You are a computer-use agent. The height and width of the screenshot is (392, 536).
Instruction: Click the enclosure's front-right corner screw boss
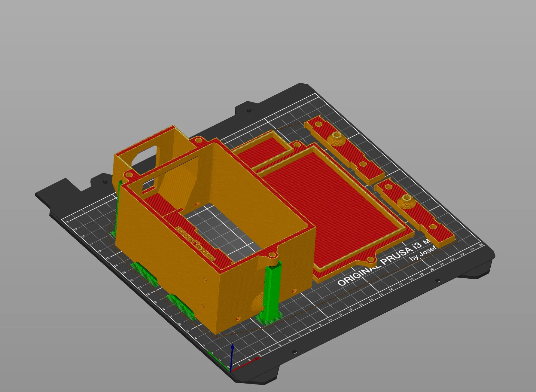[273, 256]
